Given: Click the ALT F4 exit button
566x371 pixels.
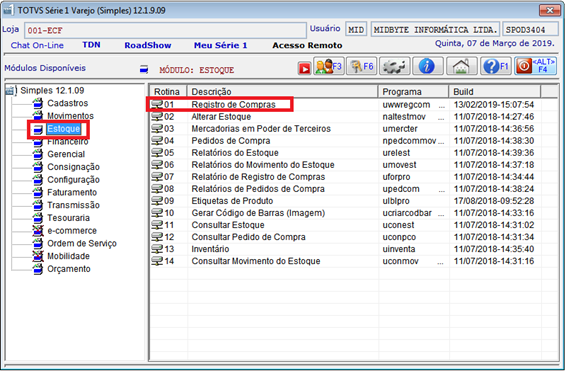Looking at the screenshot, I should click(535, 66).
